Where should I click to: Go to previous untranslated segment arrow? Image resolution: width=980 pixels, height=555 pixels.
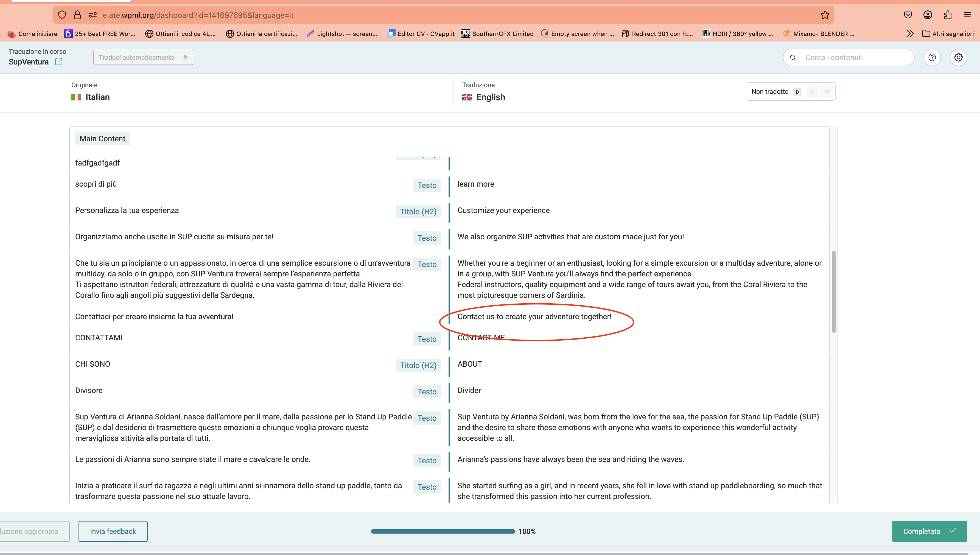tap(812, 91)
